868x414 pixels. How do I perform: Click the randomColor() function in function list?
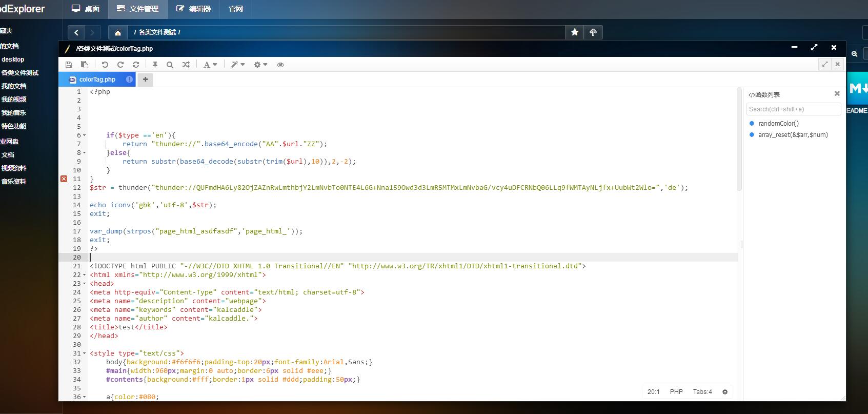point(778,124)
